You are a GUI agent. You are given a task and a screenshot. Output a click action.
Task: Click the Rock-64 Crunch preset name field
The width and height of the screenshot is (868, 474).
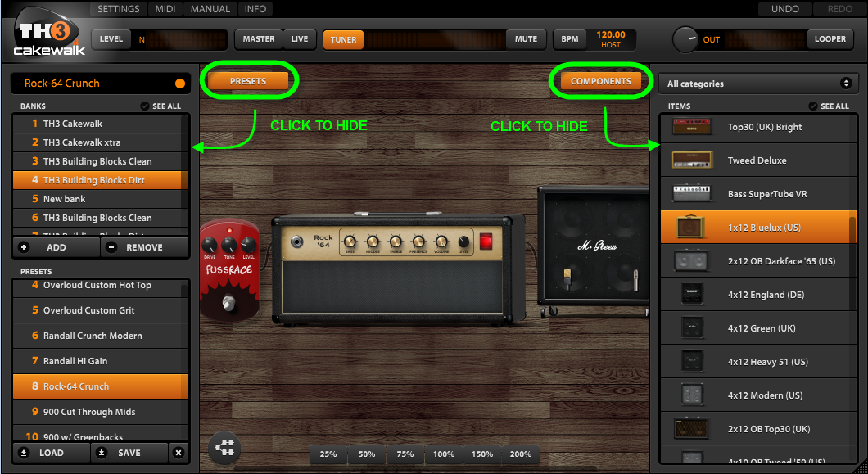click(x=101, y=83)
